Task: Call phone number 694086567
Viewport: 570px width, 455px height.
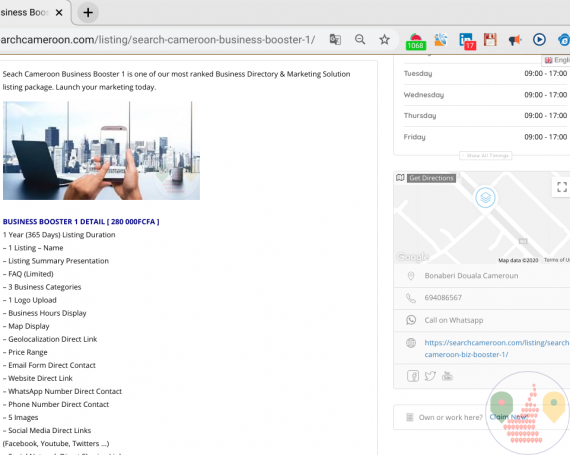Action: pyautogui.click(x=443, y=298)
